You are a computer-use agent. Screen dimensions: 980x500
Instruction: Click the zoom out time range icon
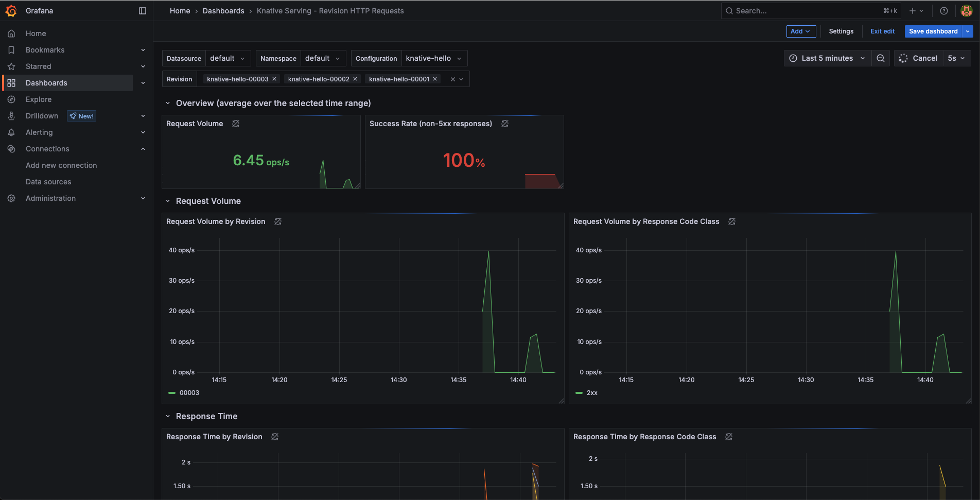point(881,58)
